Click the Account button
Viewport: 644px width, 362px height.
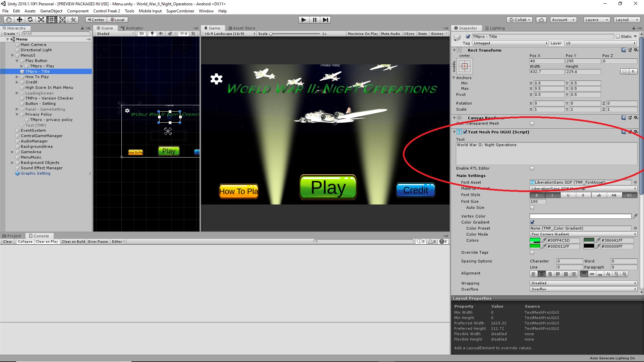(x=563, y=19)
